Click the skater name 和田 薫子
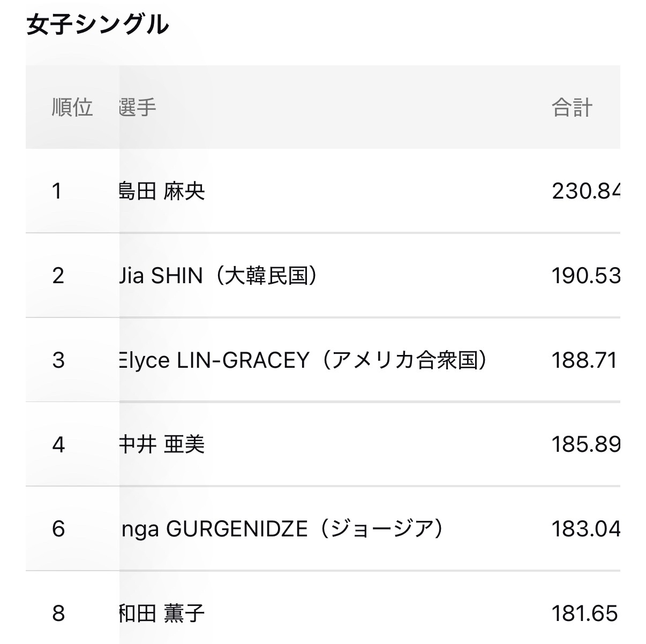This screenshot has height=644, width=646. coord(162,613)
